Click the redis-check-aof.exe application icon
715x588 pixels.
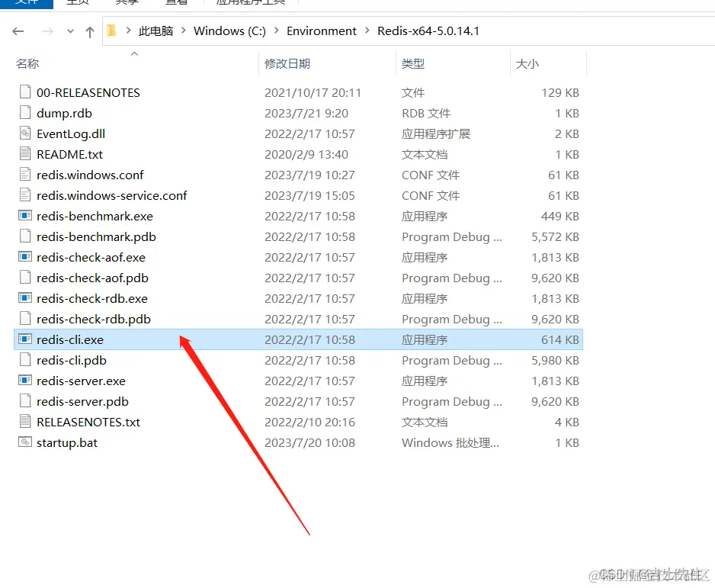[25, 257]
